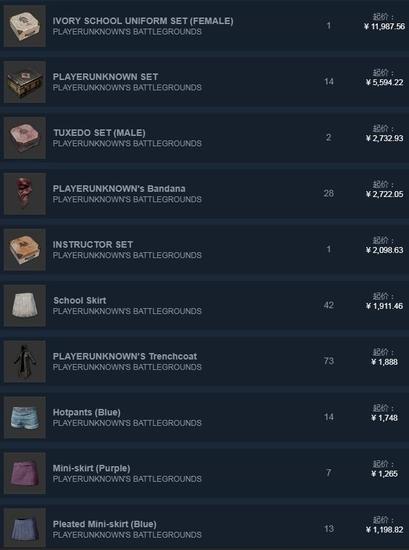
Task: Open the Ivory School Uniform Set crate icon
Action: pyautogui.click(x=25, y=26)
